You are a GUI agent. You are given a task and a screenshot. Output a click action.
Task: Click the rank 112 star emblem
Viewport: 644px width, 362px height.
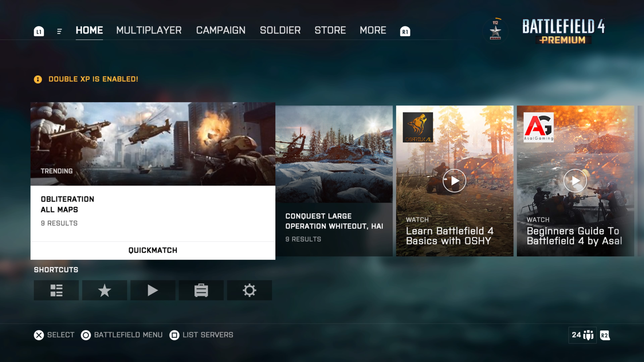(495, 31)
